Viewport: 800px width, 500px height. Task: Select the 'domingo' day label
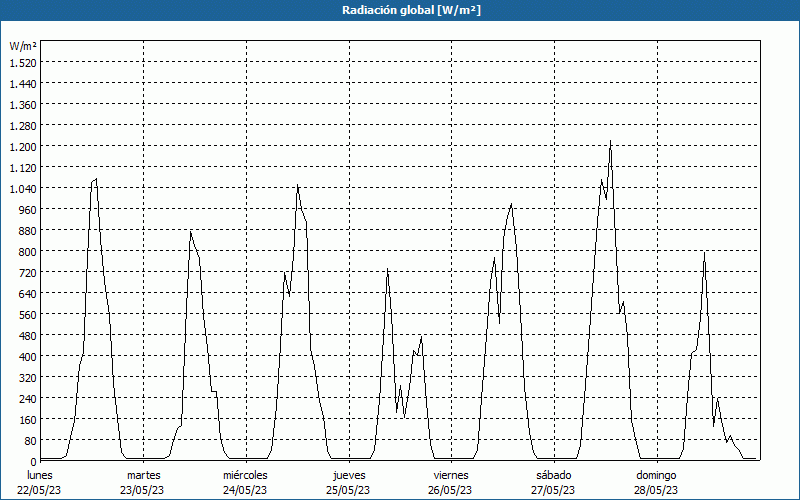pos(656,475)
